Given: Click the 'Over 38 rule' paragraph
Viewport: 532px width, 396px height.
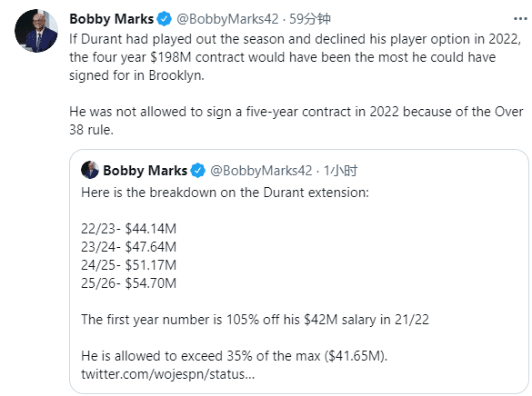Looking at the screenshot, I should (x=296, y=121).
